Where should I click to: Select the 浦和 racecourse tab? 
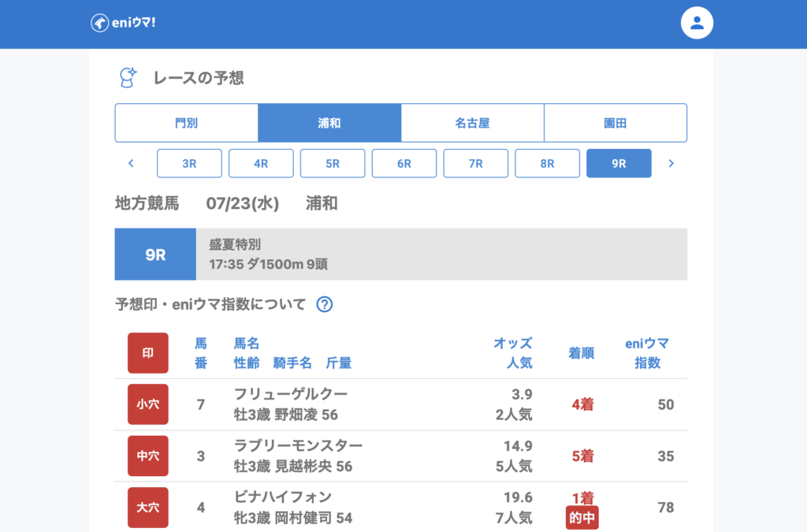click(329, 123)
